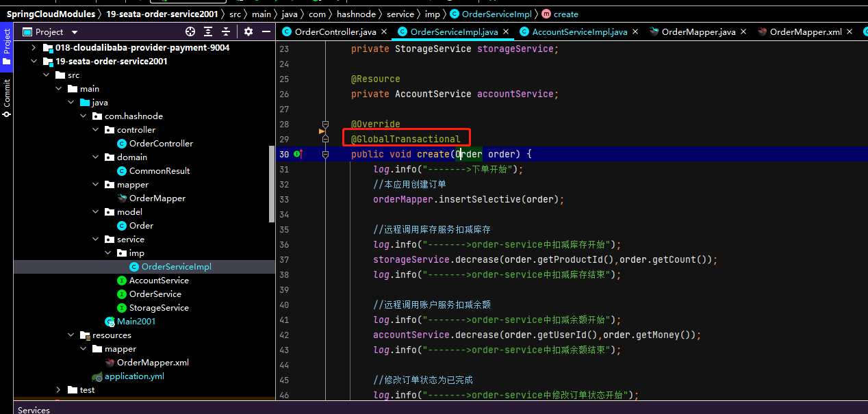Collapse the main folder
Image resolution: width=868 pixels, height=414 pixels.
pos(59,89)
